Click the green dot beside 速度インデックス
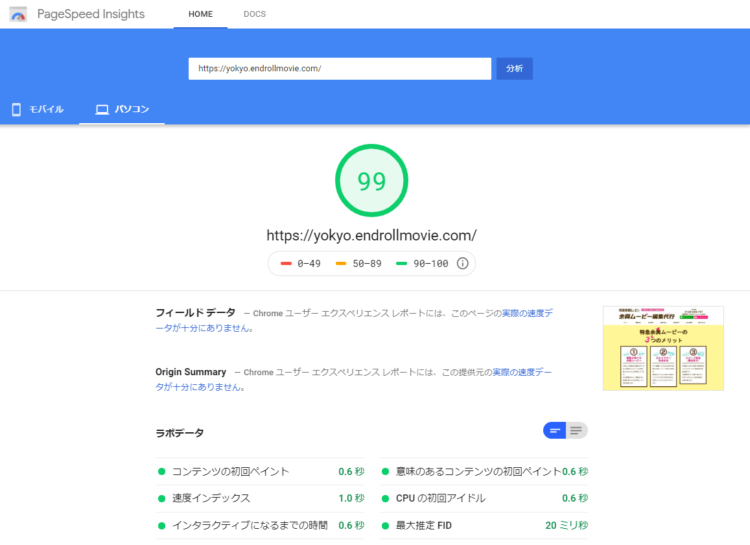750x545 pixels. click(x=162, y=499)
